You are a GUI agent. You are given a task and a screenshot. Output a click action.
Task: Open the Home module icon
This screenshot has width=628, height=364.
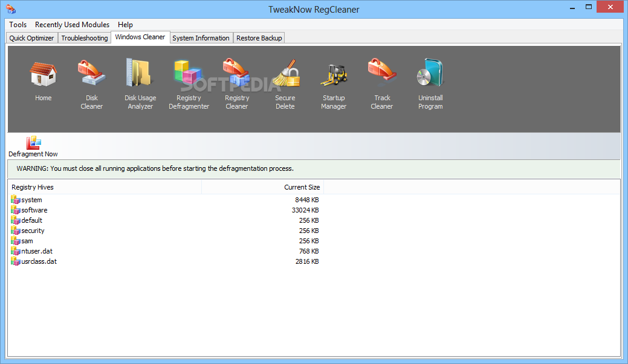[44, 74]
